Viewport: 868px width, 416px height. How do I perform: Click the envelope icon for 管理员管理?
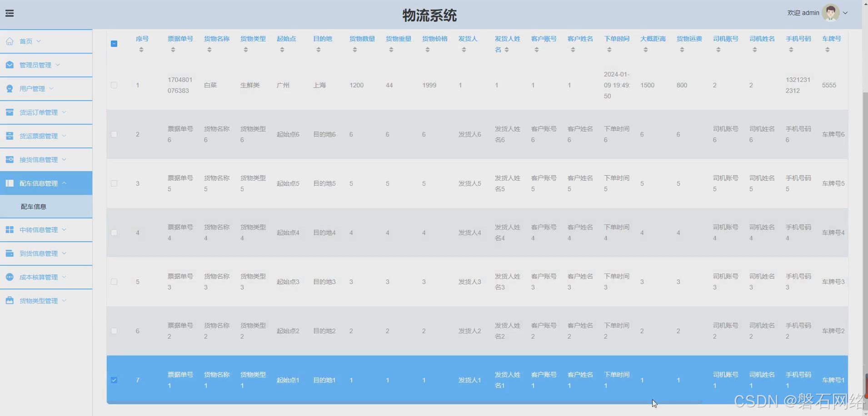pos(10,65)
